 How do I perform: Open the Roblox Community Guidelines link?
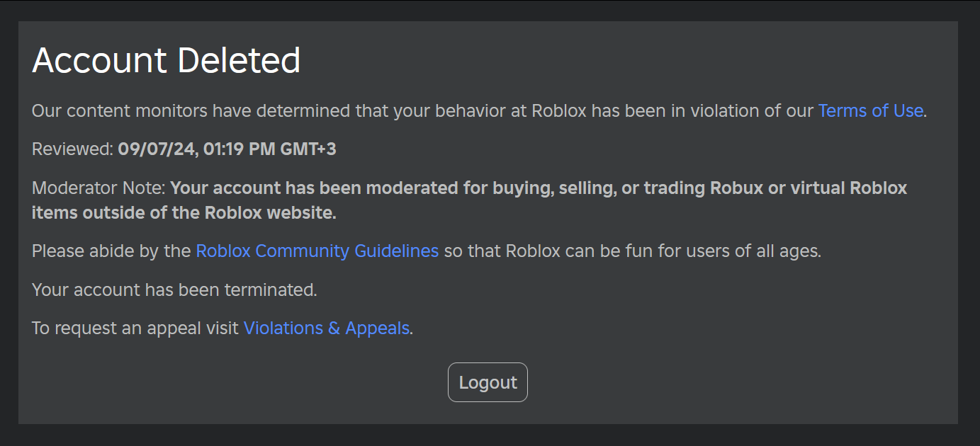(317, 251)
